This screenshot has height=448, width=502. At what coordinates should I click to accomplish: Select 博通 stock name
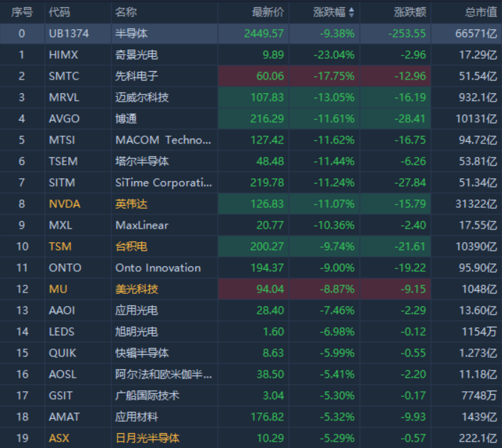[x=126, y=119]
